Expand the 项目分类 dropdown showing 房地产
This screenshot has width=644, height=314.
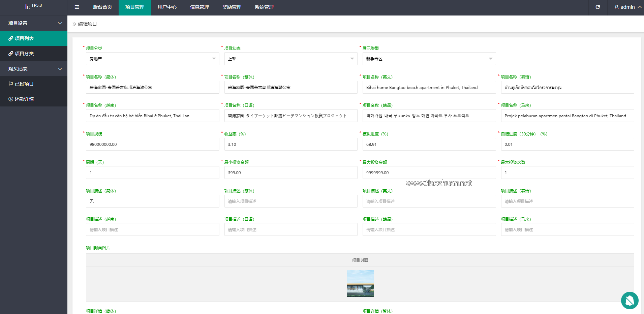coord(152,59)
